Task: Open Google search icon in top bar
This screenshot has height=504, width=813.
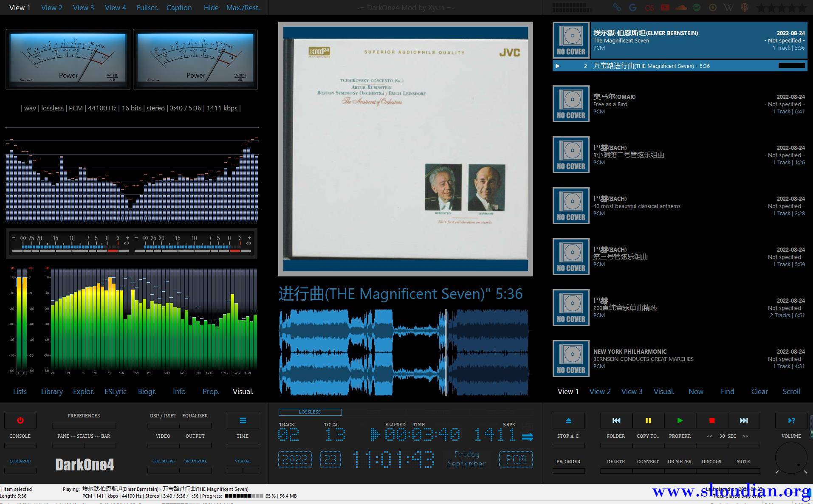Action: point(633,8)
